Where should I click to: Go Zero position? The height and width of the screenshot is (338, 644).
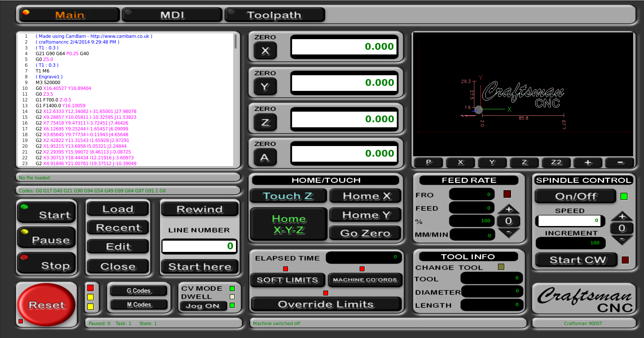pos(365,233)
